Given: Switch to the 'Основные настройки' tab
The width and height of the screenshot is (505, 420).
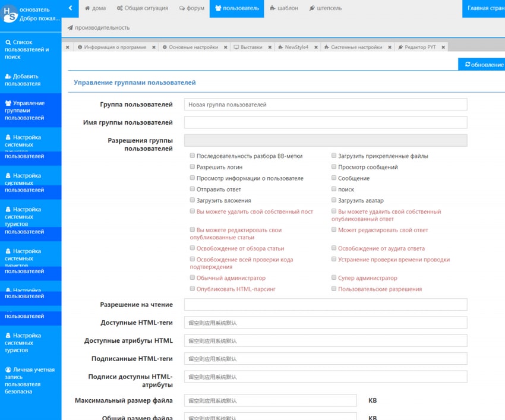Looking at the screenshot, I should (190, 47).
